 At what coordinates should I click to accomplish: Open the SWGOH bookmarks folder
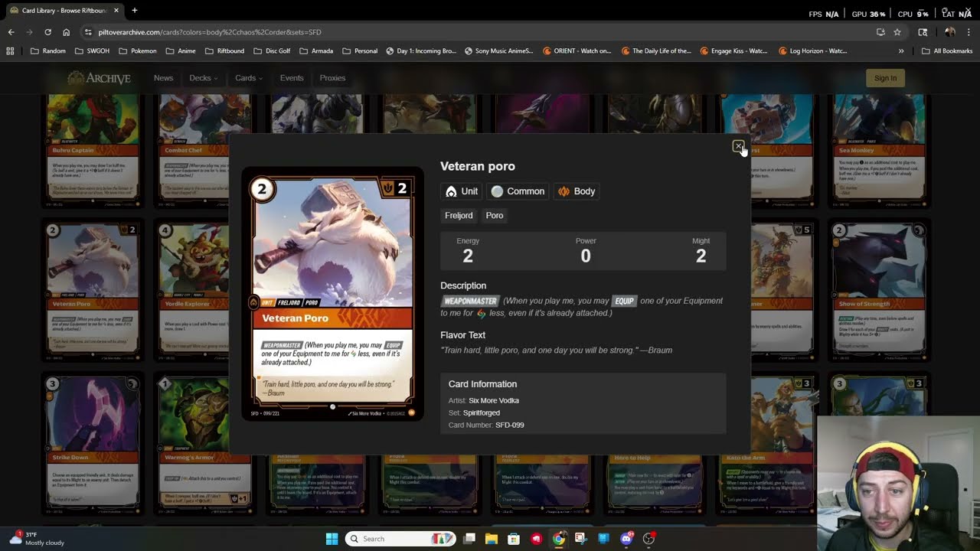tap(93, 51)
